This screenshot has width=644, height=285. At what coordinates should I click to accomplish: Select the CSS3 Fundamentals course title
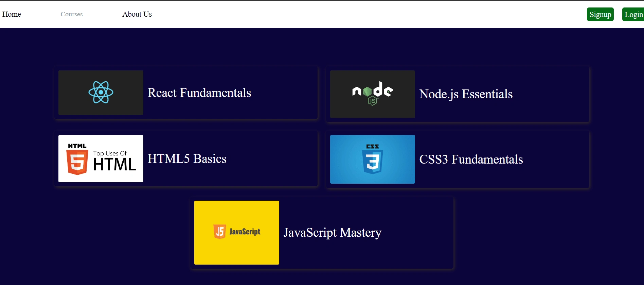(x=471, y=159)
